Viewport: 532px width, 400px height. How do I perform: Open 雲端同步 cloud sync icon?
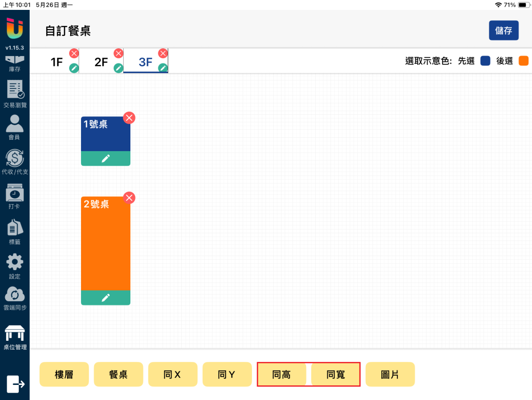(x=15, y=298)
